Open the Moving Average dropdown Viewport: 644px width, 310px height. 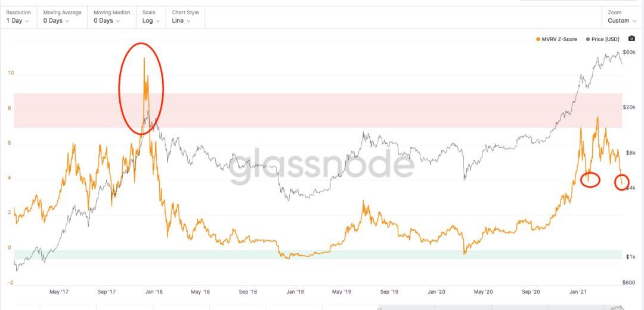pyautogui.click(x=62, y=17)
